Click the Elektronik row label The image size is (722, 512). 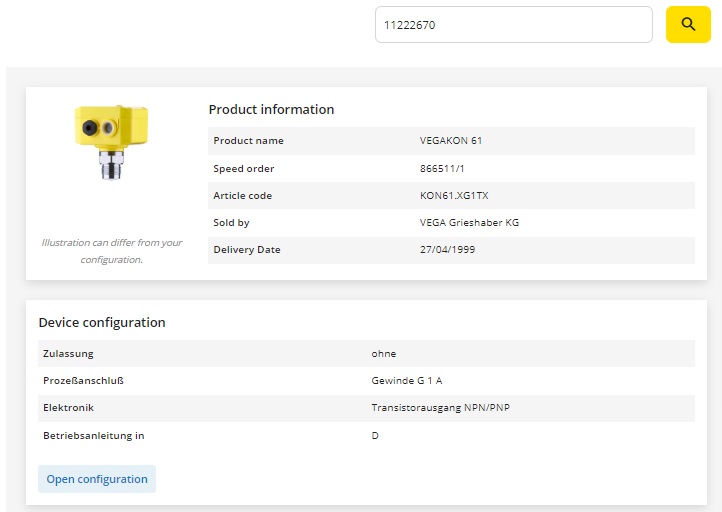point(69,408)
